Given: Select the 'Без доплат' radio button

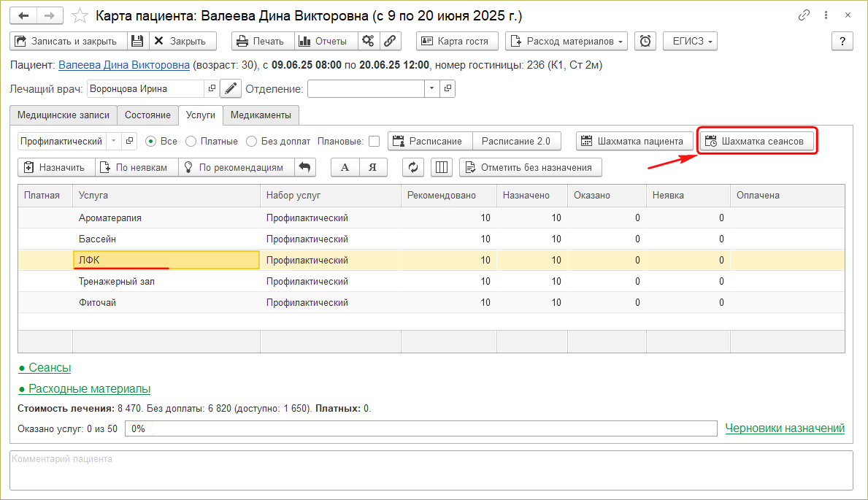Looking at the screenshot, I should pyautogui.click(x=252, y=141).
